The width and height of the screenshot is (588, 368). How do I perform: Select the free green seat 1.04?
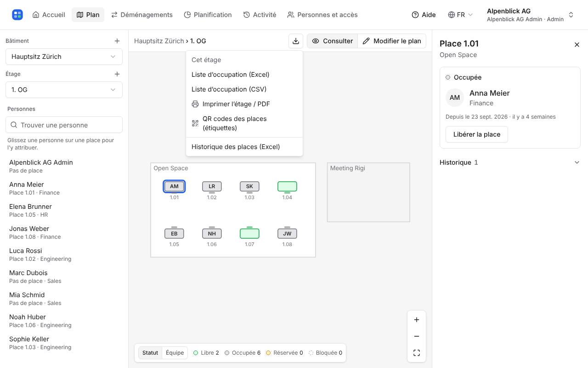coord(287,186)
